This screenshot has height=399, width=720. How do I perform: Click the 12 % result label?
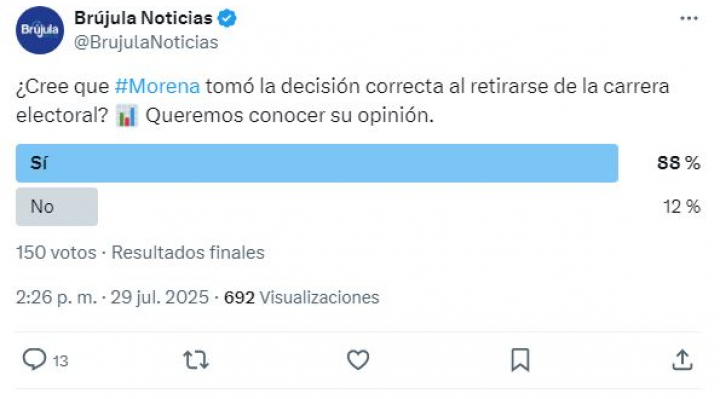[681, 207]
